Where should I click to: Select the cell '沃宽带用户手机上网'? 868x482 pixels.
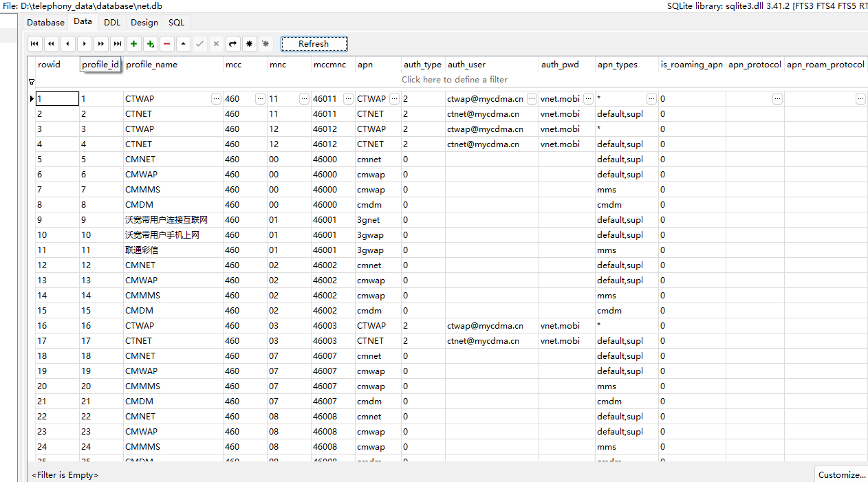(x=173, y=235)
